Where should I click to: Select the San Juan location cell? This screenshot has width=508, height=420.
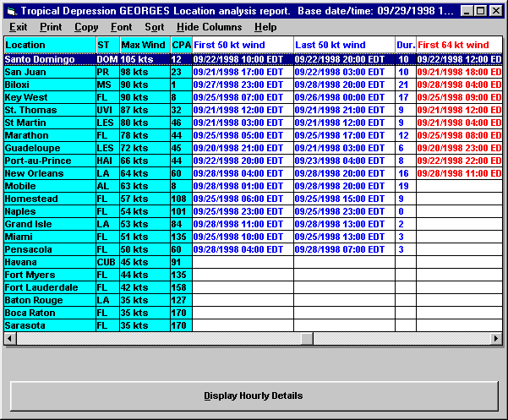[50, 72]
